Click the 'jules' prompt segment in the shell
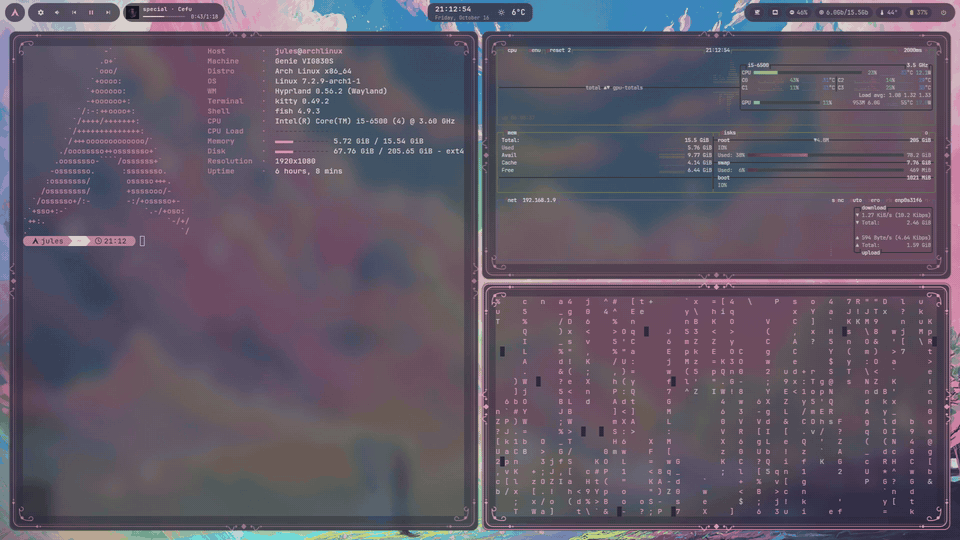This screenshot has height=540, width=960. point(48,241)
